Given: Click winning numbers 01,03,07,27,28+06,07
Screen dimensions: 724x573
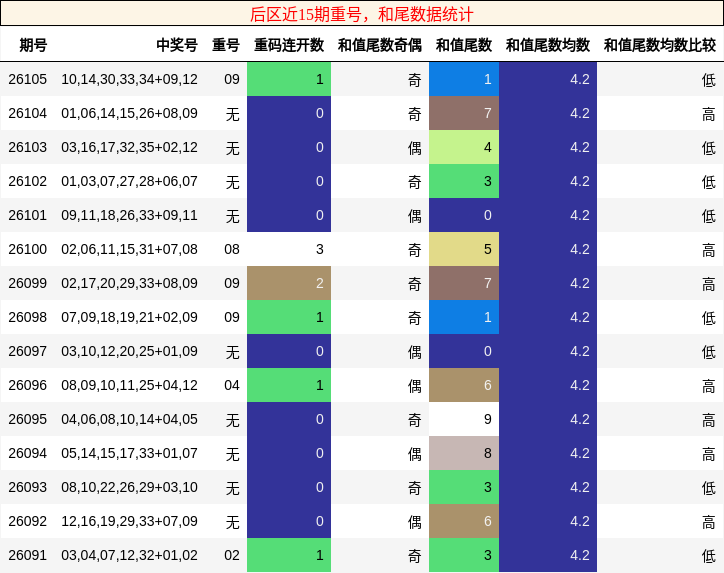Looking at the screenshot, I should 129,181.
